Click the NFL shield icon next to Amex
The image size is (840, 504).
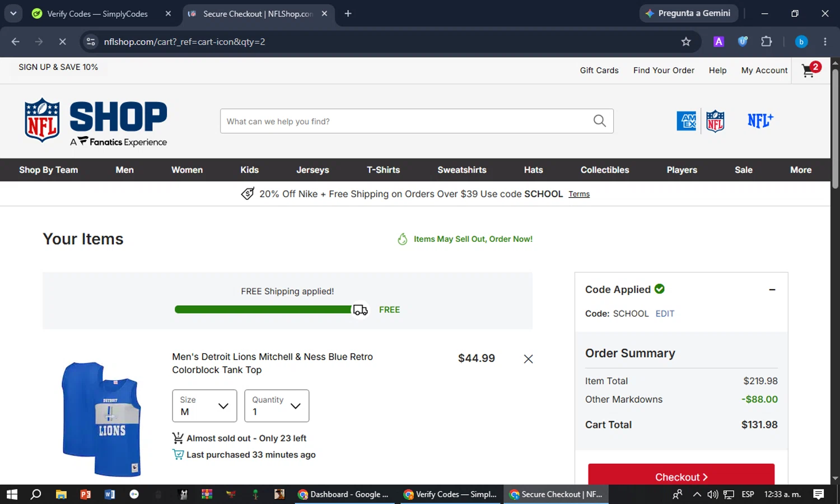coord(715,121)
